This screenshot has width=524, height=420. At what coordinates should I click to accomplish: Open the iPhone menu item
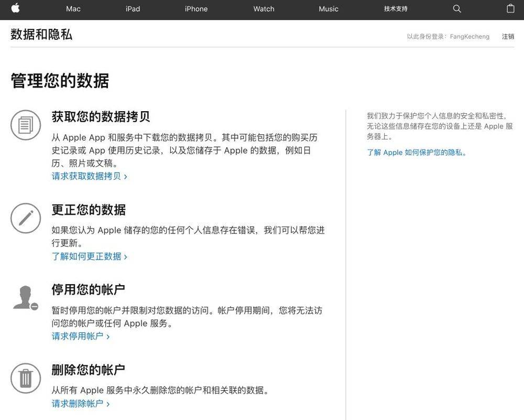(x=196, y=9)
